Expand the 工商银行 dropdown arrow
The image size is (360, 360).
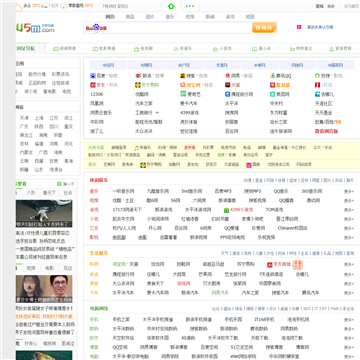click(x=157, y=113)
